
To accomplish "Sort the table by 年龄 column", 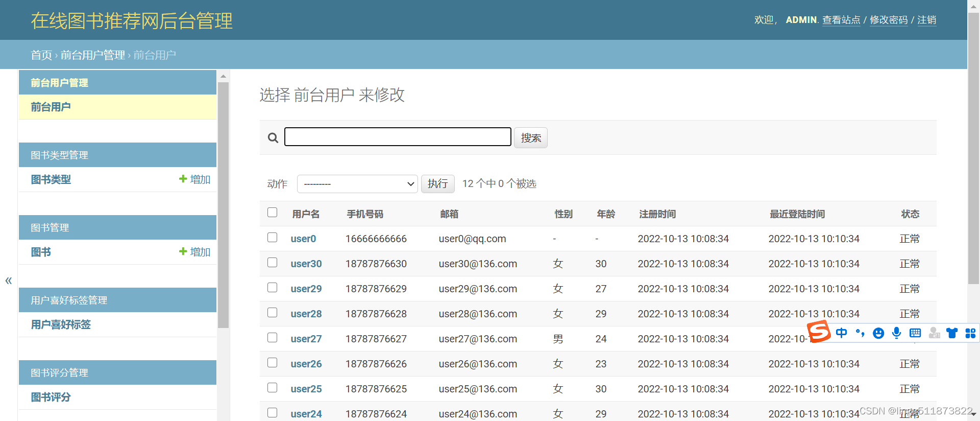I will 606,214.
